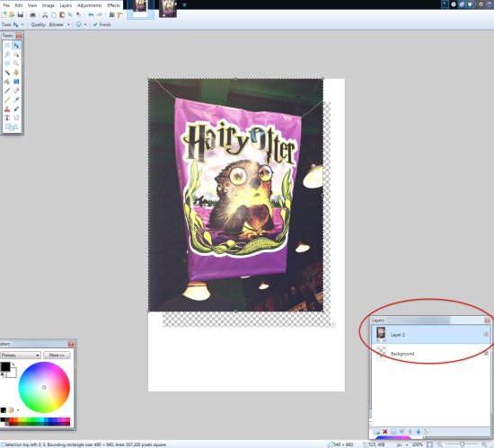This screenshot has height=448, width=494.
Task: Select the Recolor tool
Action: [x=16, y=109]
